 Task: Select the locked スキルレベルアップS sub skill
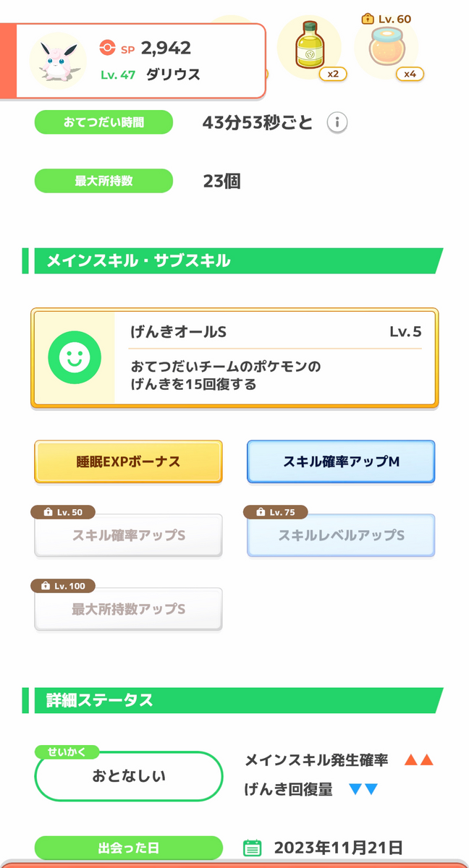coord(341,535)
